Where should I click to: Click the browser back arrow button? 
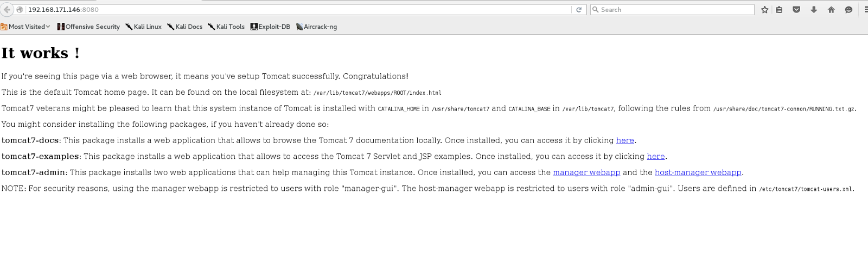7,10
